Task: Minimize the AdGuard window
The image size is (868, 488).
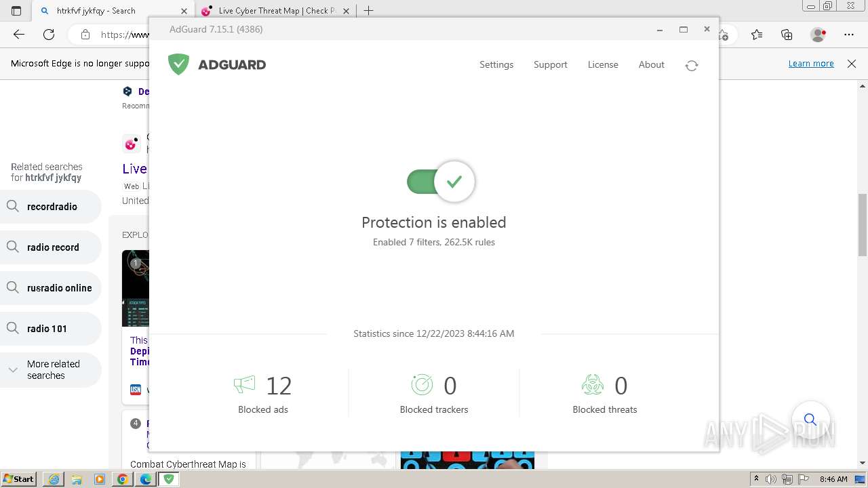Action: 660,29
